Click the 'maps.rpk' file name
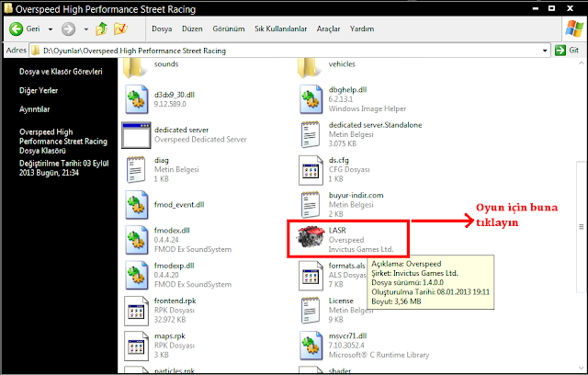 pyautogui.click(x=169, y=336)
